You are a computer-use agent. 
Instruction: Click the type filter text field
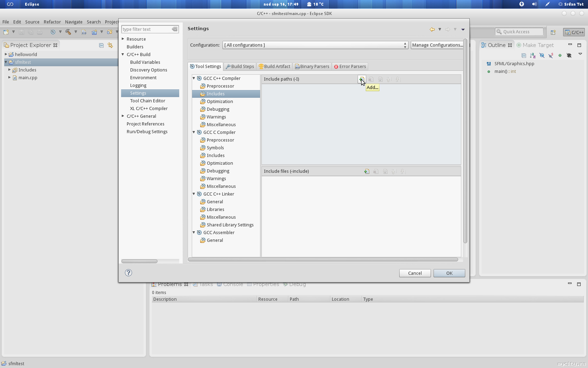point(147,29)
